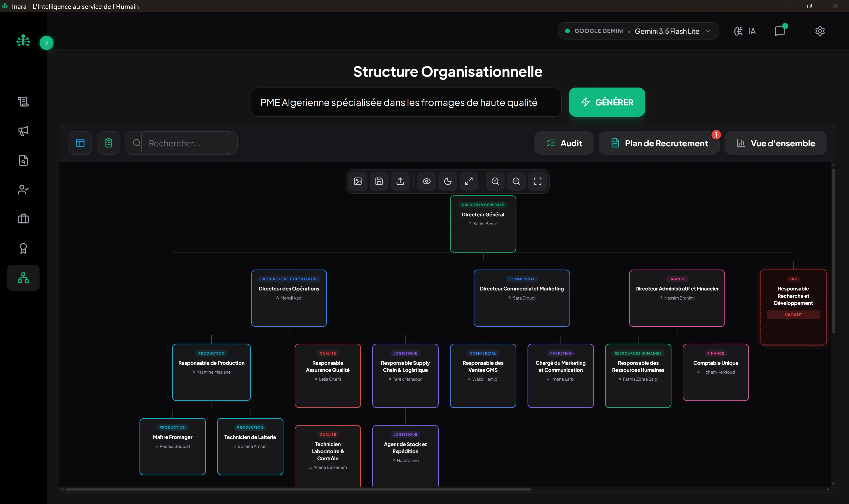Click the IA brain button
This screenshot has height=504, width=849.
point(745,31)
